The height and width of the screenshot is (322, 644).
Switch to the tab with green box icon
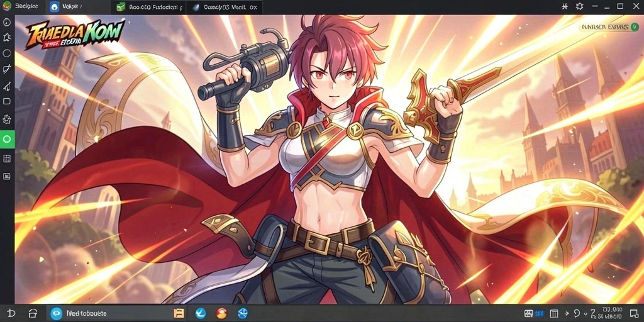150,7
